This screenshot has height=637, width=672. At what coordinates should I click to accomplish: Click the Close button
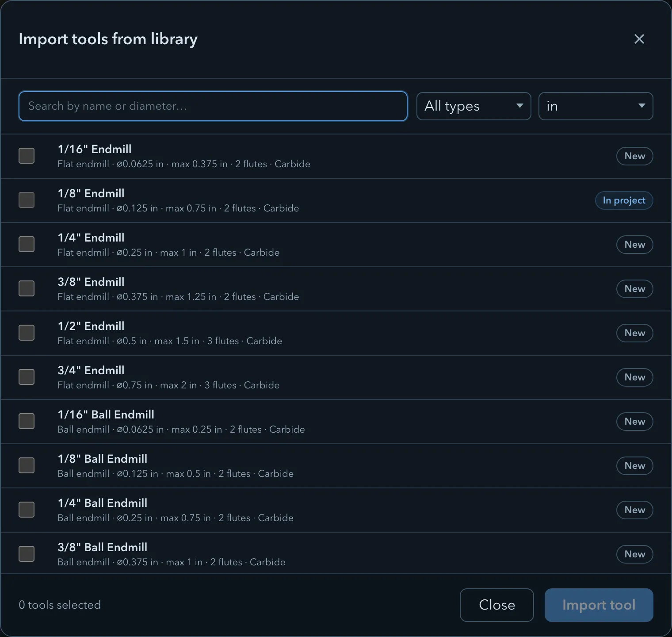click(496, 605)
